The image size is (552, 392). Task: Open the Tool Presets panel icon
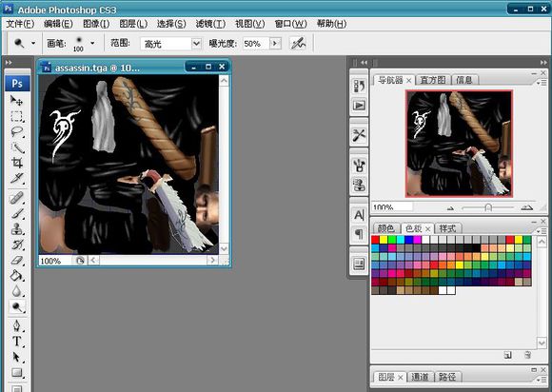pos(359,135)
